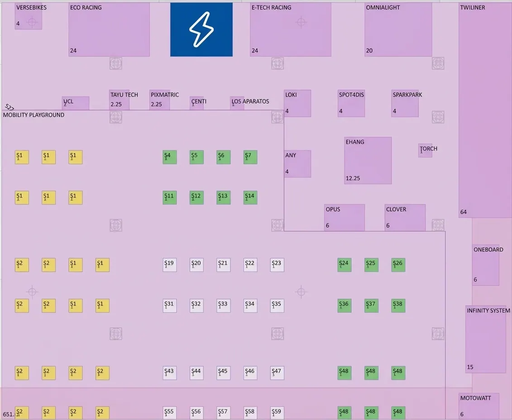Select green stand S7

pyautogui.click(x=250, y=157)
